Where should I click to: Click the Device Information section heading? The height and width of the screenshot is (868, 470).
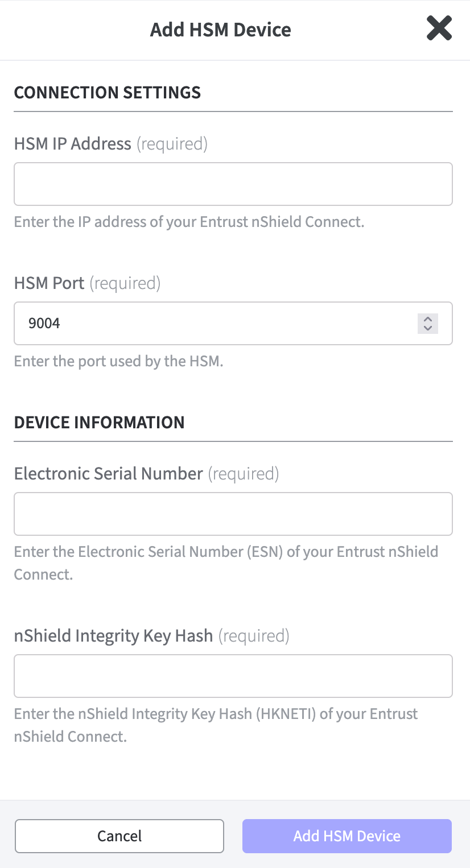100,423
